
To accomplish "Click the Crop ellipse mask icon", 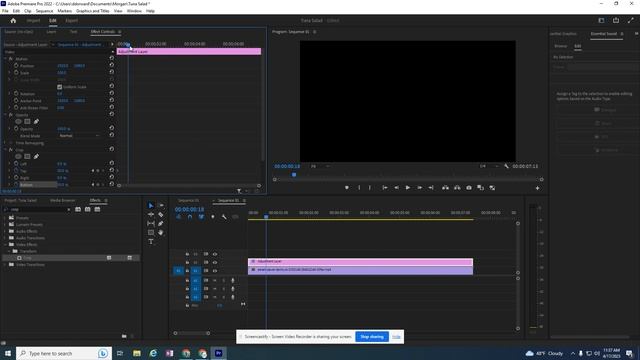I will click(18, 156).
